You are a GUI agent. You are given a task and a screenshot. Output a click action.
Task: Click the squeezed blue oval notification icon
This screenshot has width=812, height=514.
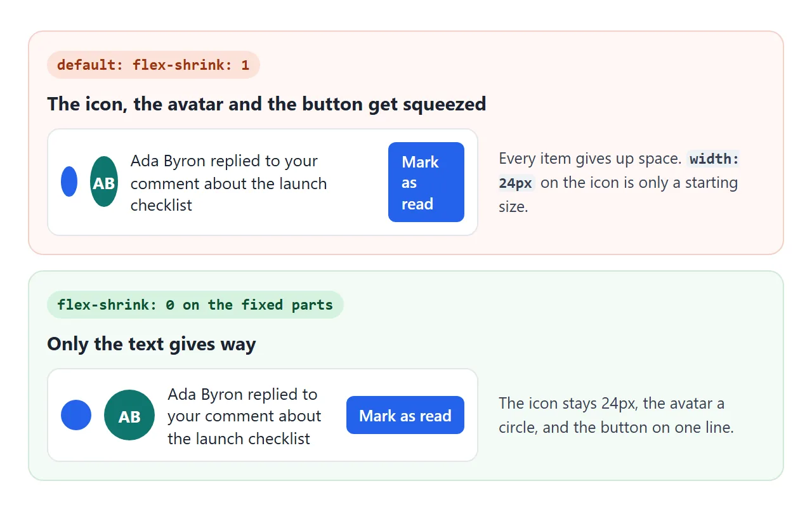(69, 181)
